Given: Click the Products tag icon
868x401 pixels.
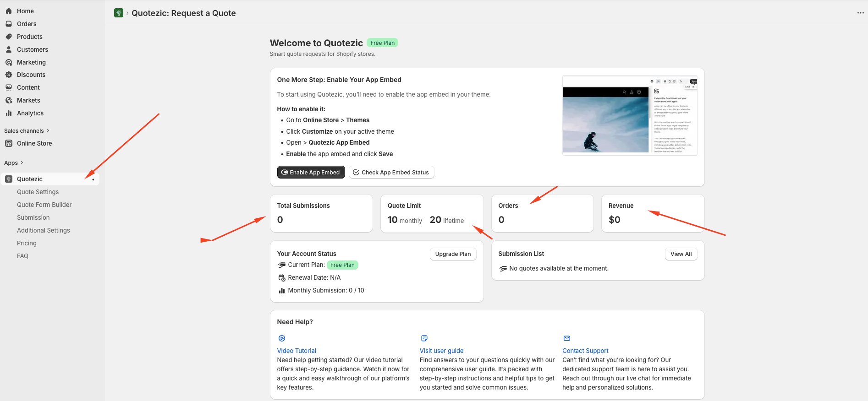Looking at the screenshot, I should coord(9,37).
